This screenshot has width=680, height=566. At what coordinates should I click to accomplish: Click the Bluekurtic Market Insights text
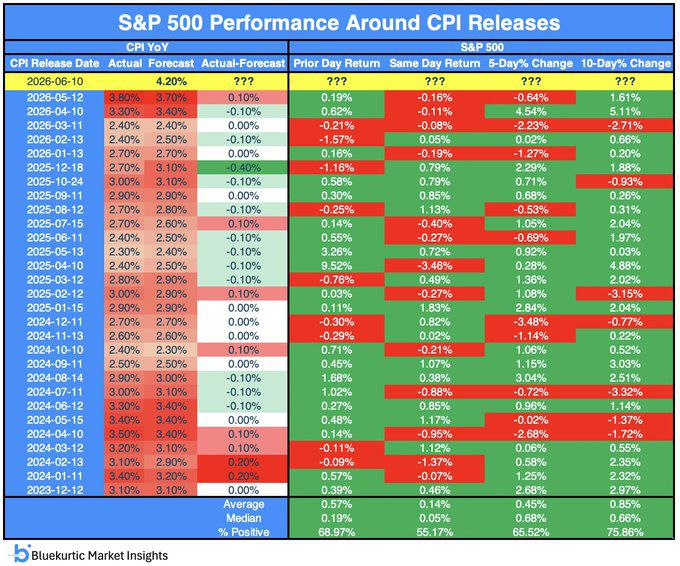[x=99, y=555]
